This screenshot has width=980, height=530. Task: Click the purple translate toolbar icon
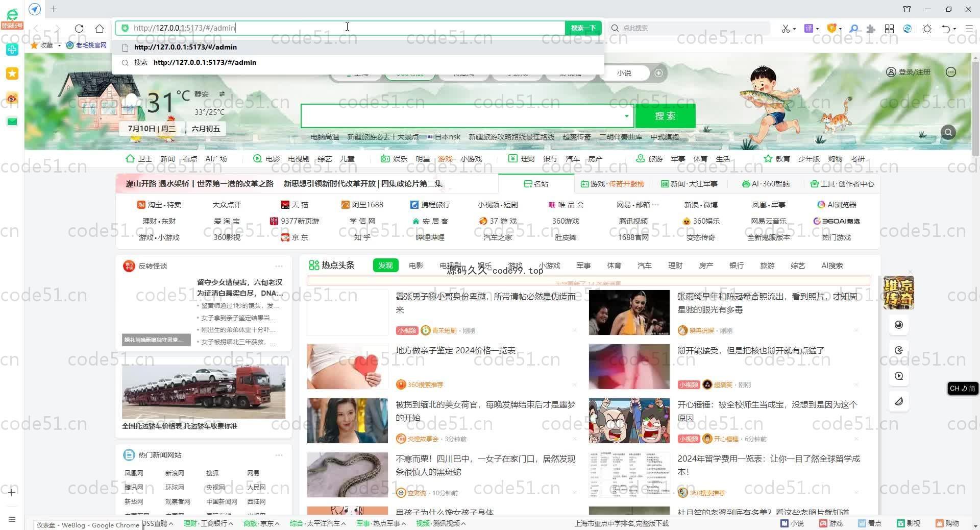click(x=808, y=29)
